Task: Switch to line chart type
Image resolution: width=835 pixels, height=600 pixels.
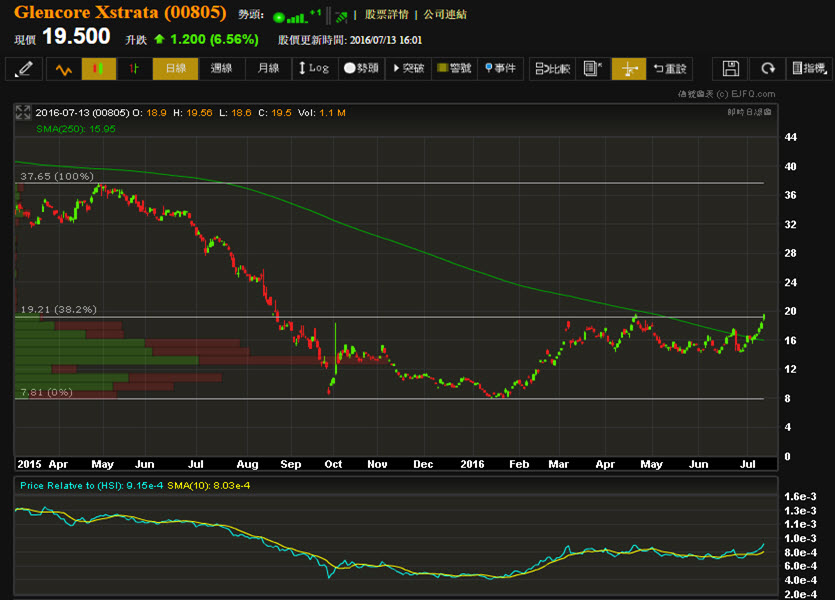Action: coord(64,69)
